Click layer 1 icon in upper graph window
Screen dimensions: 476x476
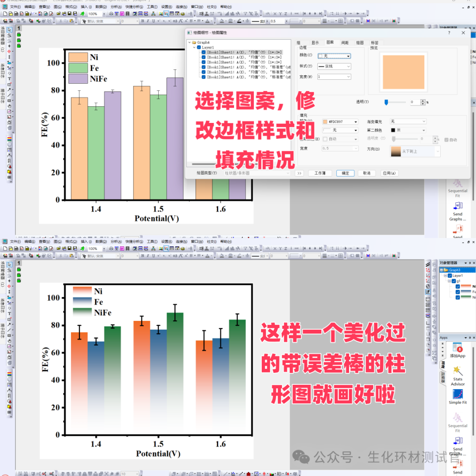(x=19, y=28)
